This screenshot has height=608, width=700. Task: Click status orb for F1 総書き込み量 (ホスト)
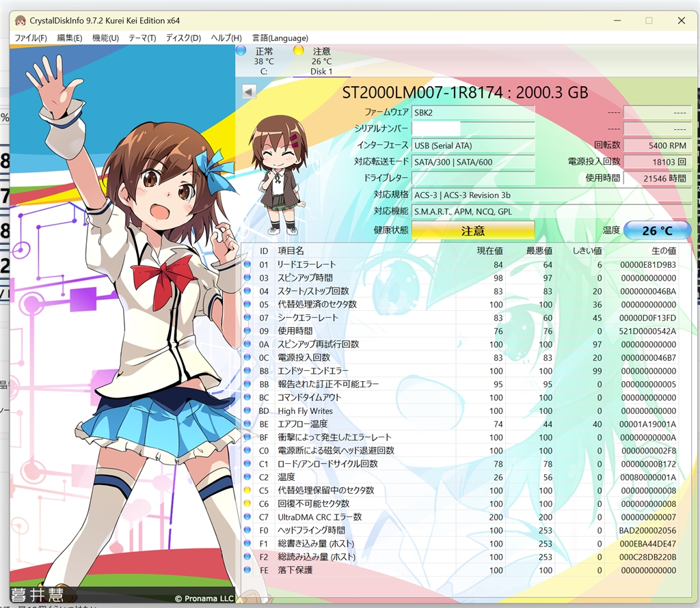tap(247, 543)
